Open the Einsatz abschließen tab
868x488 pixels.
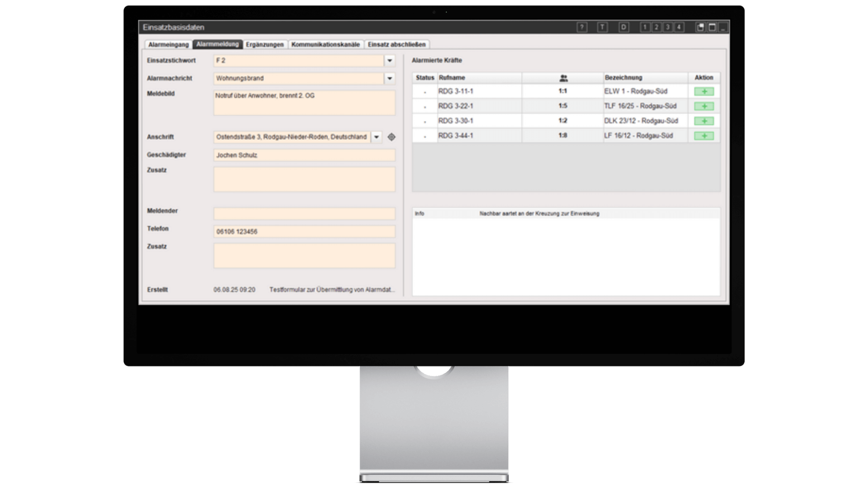396,45
